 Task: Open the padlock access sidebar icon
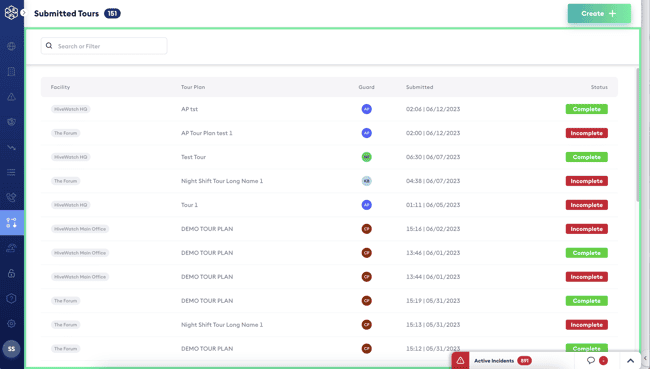click(12, 273)
